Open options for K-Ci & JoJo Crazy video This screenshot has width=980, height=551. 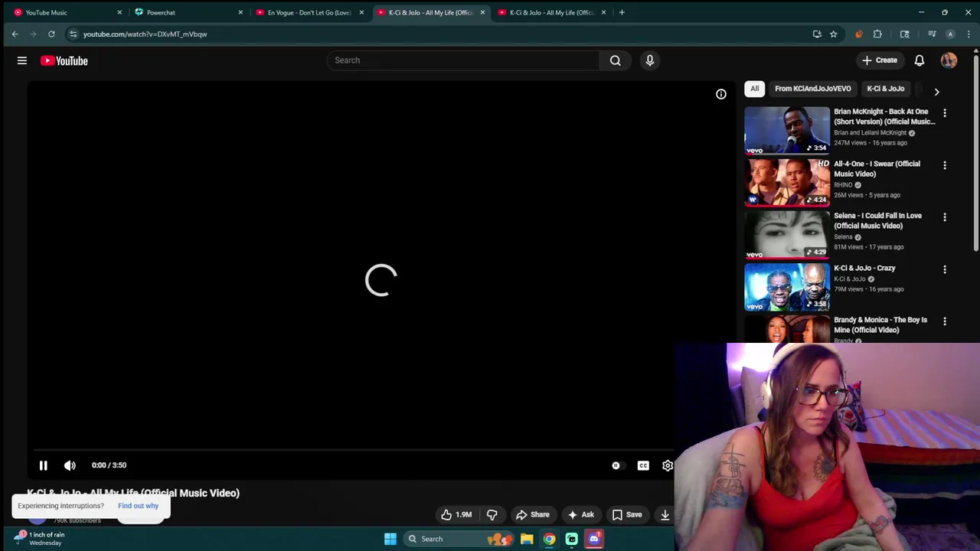945,269
